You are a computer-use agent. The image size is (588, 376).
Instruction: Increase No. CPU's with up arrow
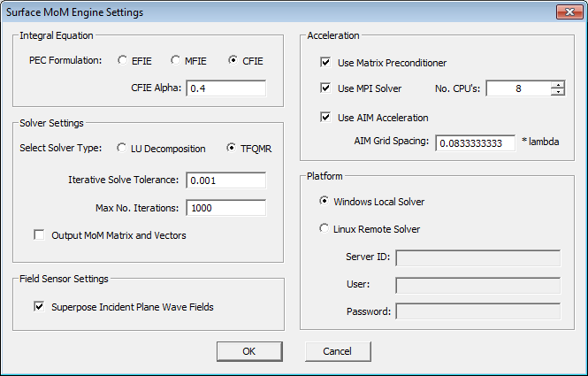click(x=557, y=84)
